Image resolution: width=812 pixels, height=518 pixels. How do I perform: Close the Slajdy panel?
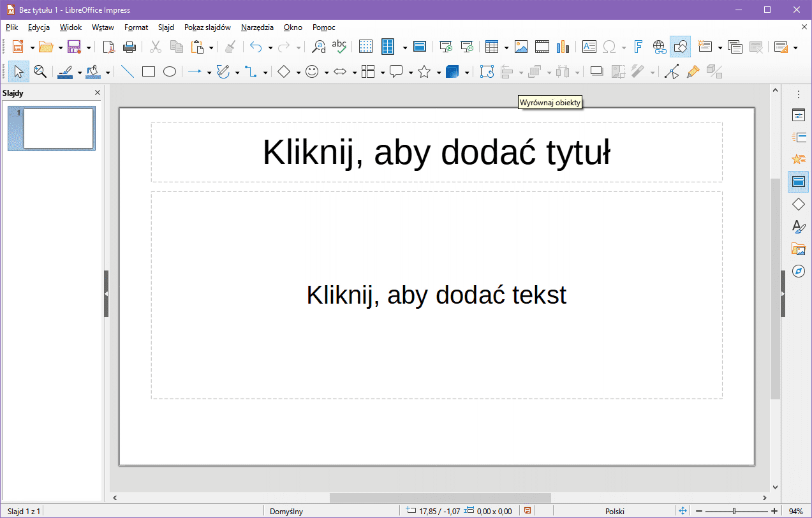point(98,93)
